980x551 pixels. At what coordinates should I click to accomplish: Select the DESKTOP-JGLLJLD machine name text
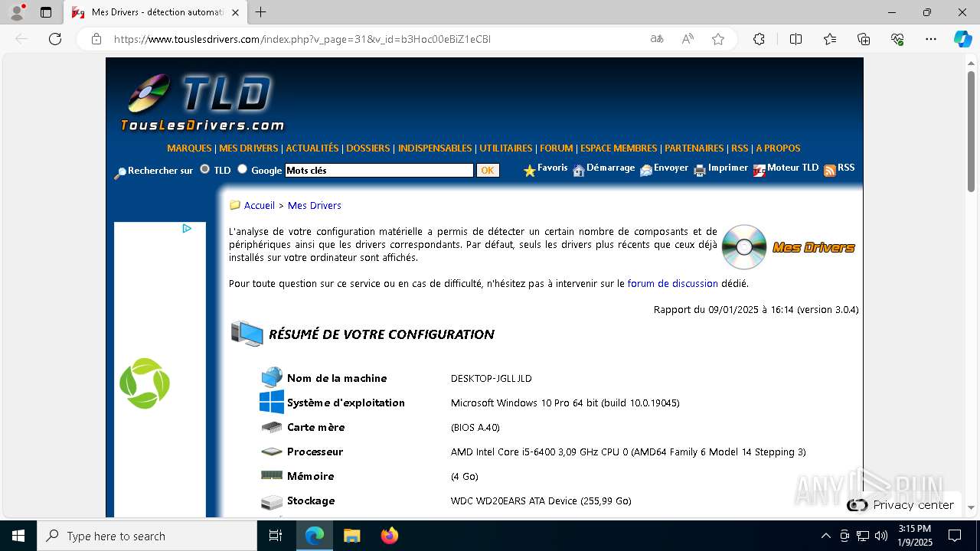coord(491,379)
